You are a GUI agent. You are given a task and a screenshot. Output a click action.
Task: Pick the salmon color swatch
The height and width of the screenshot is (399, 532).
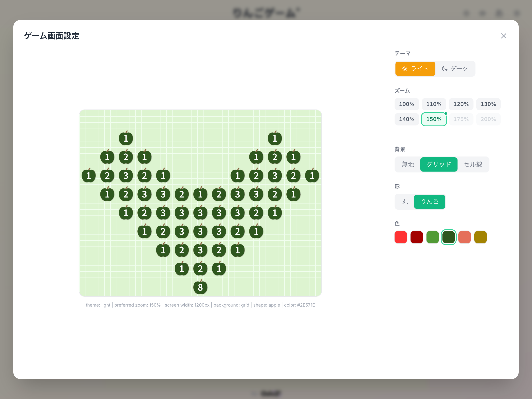[x=464, y=237]
